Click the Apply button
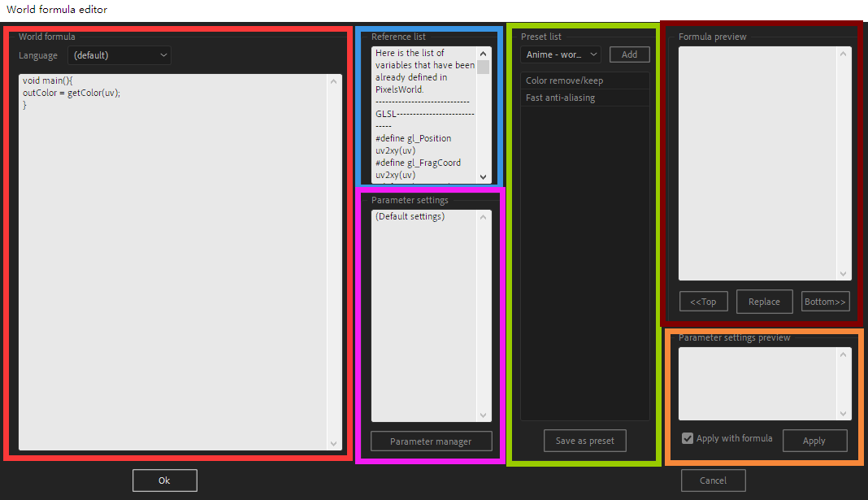868x500 pixels. pos(814,441)
